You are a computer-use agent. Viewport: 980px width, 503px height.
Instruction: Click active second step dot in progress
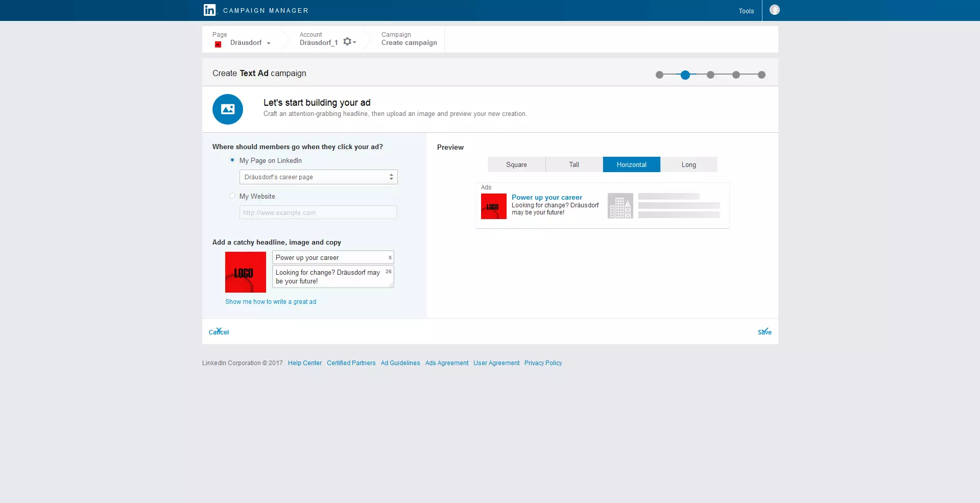[x=685, y=75]
